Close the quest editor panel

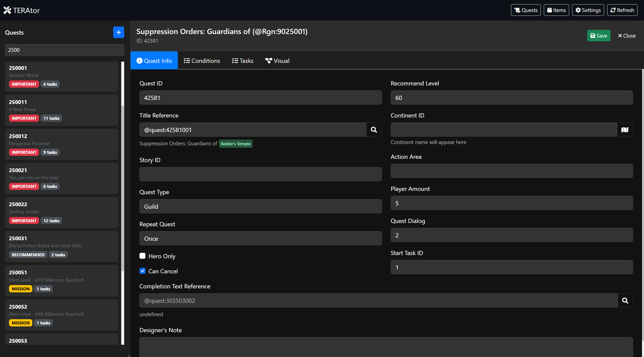(627, 36)
